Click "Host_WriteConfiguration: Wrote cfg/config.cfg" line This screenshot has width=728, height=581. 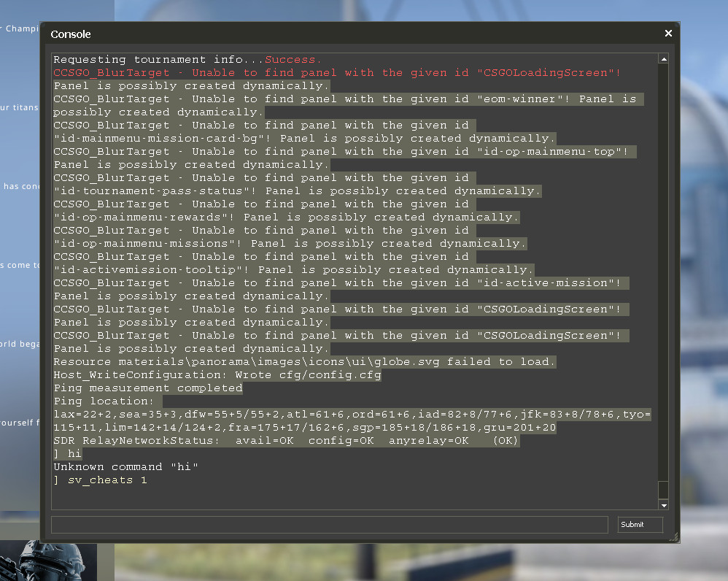coord(217,374)
